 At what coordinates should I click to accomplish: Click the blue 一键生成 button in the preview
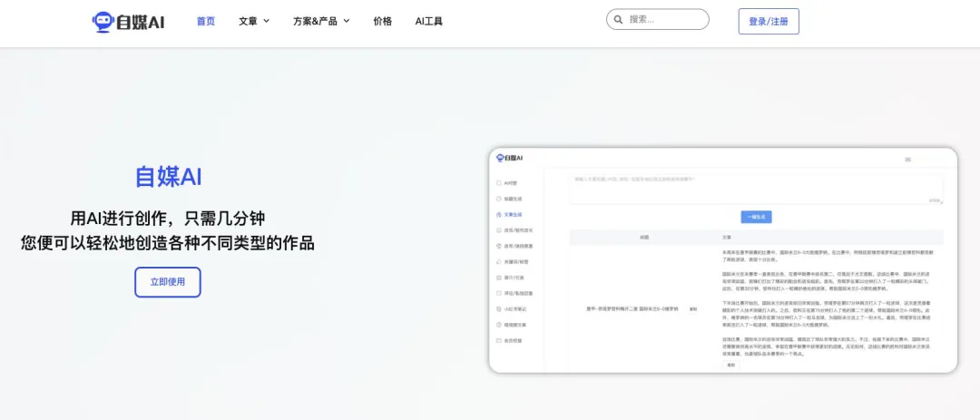(x=756, y=217)
